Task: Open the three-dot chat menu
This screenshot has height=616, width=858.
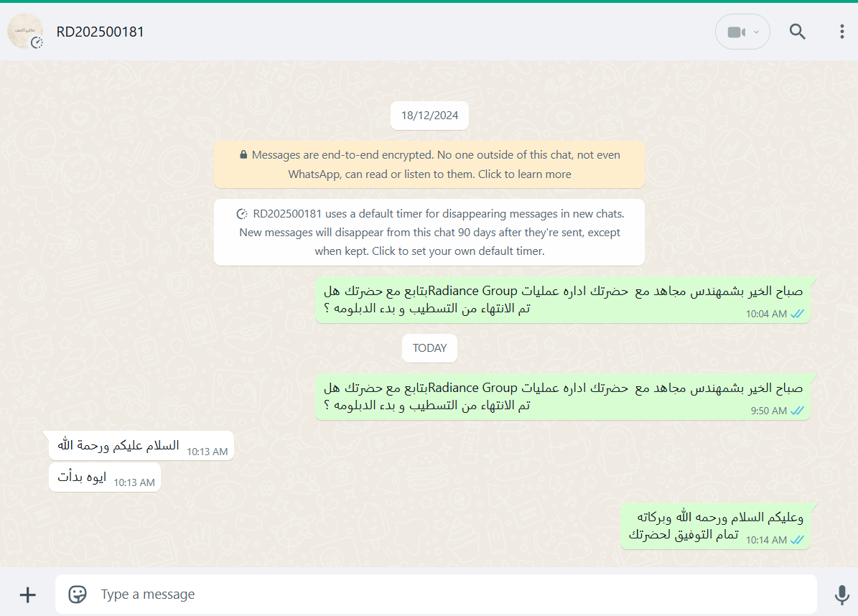Action: (x=841, y=32)
